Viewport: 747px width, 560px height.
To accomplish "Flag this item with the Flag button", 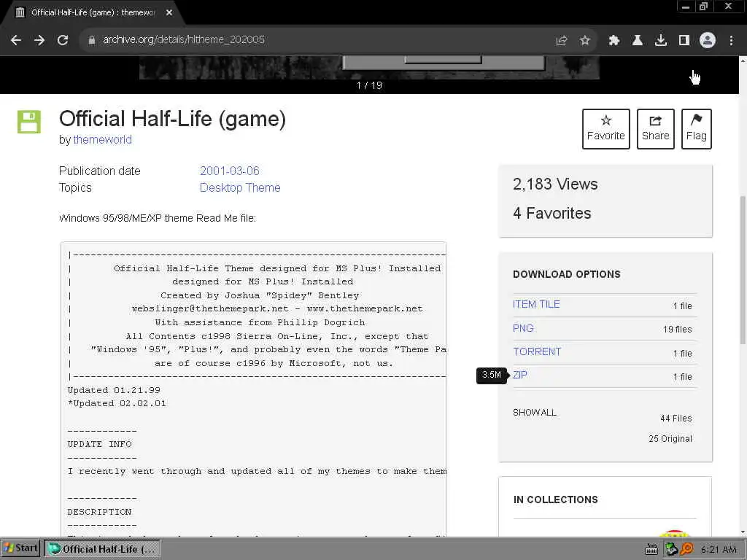I will pyautogui.click(x=696, y=128).
